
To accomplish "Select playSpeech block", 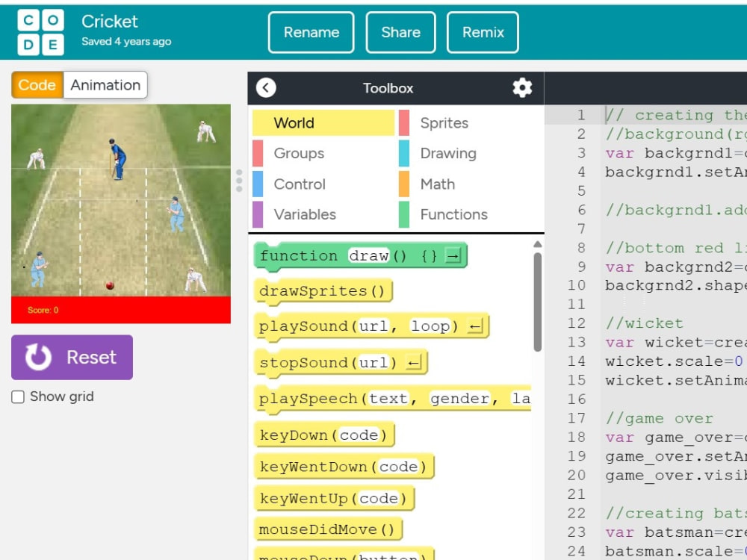I will [393, 399].
